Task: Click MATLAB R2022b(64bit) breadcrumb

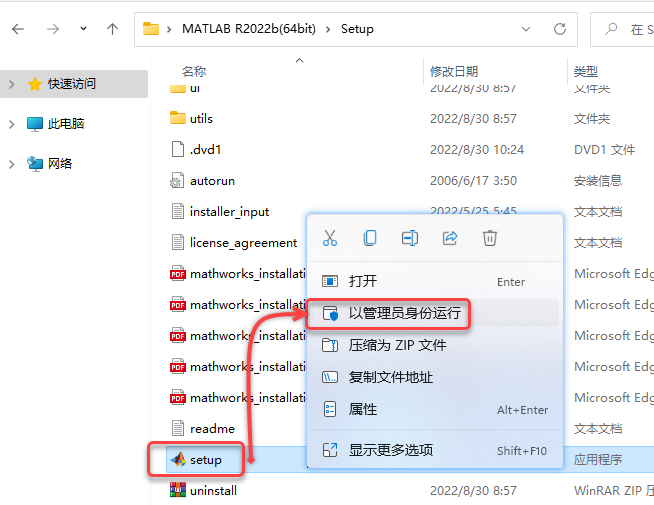Action: coord(249,29)
